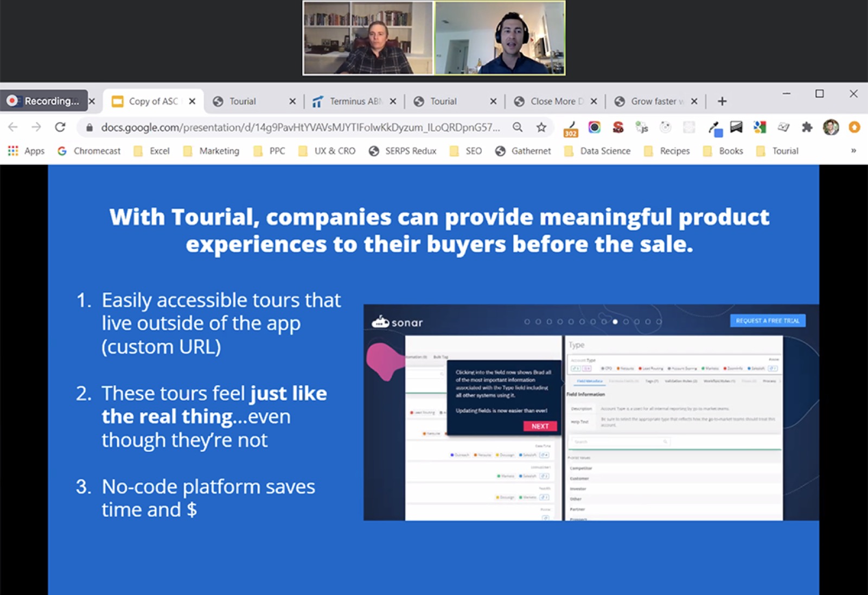Close the Grow faster tab
This screenshot has height=595, width=868.
coord(694,101)
